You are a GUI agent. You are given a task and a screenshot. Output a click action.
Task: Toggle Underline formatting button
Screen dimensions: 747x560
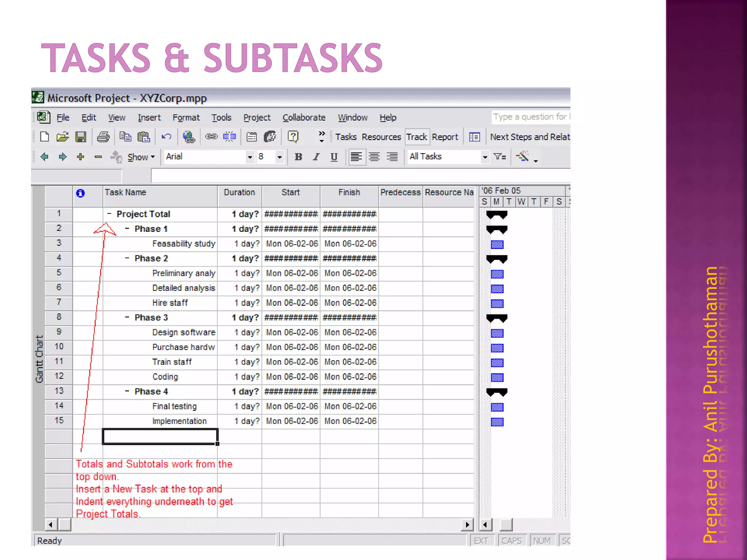click(x=334, y=157)
